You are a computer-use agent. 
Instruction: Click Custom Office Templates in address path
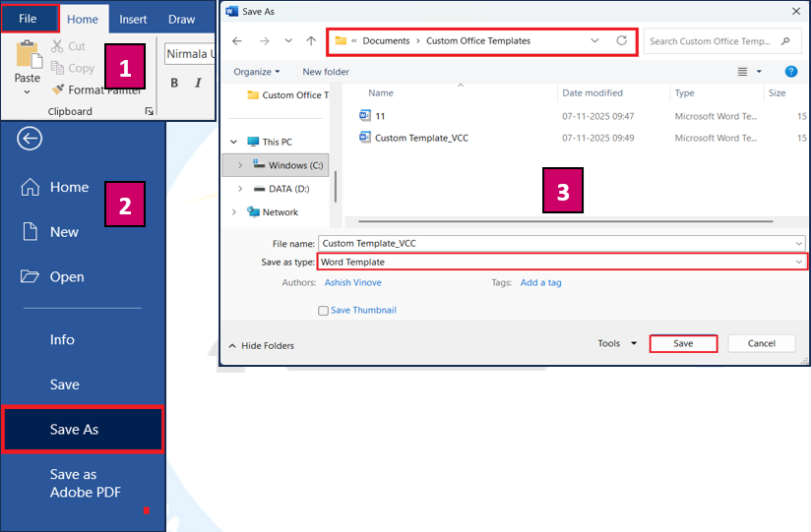click(x=478, y=41)
